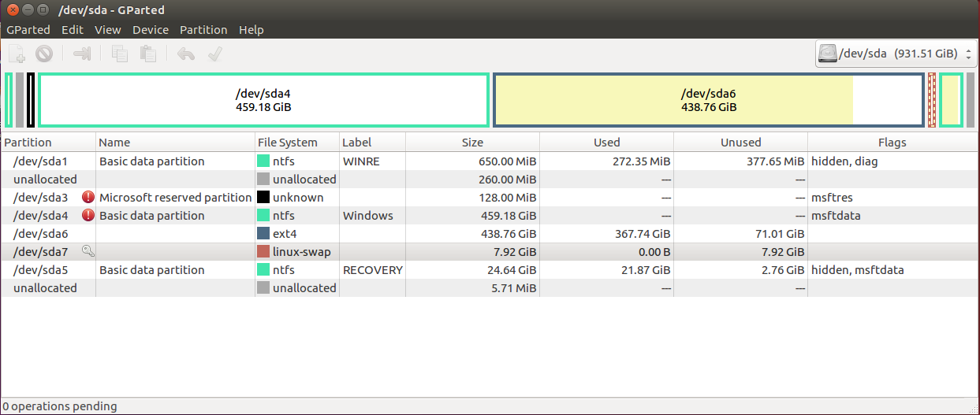The height and width of the screenshot is (415, 980).
Task: Open the View menu
Action: 108,30
